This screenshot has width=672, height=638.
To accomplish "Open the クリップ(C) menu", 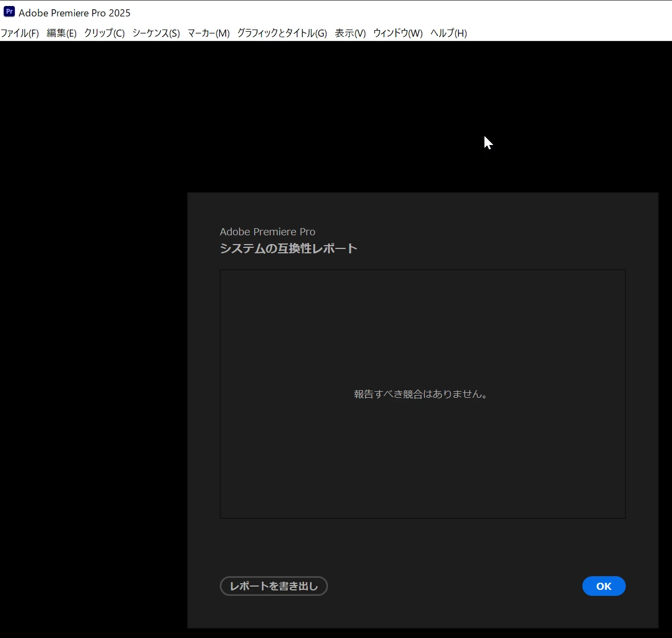I will 104,33.
